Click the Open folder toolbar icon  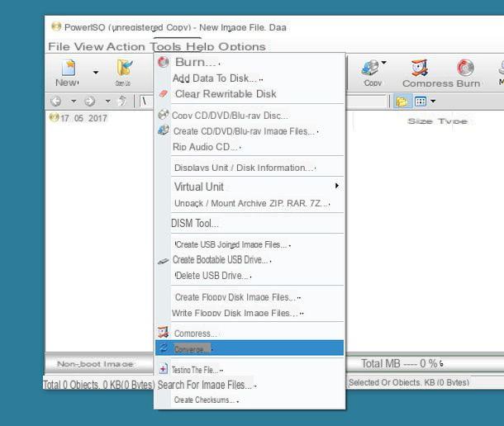(124, 68)
